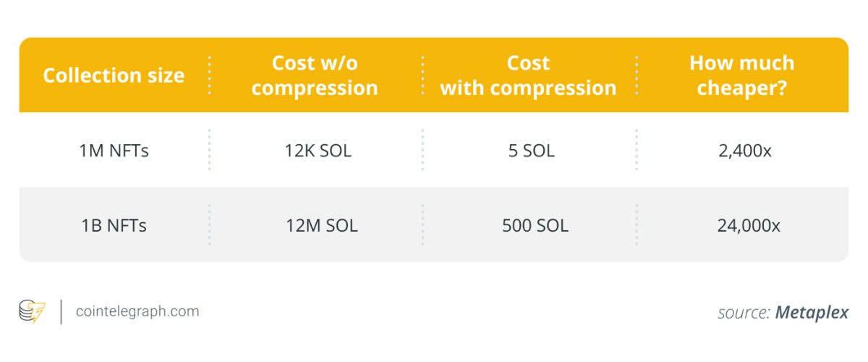Click the Cost with compression header
Viewport: 868px width, 362px height.
(x=528, y=75)
